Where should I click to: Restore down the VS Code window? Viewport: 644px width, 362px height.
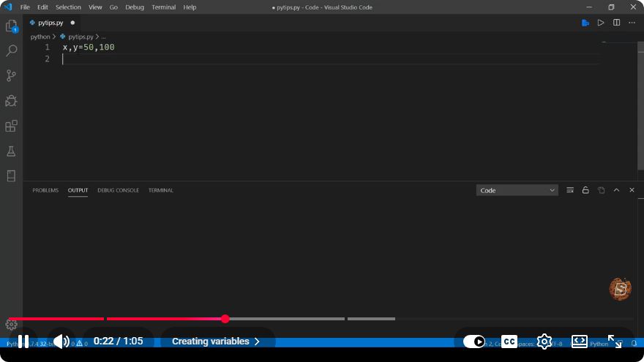point(611,7)
